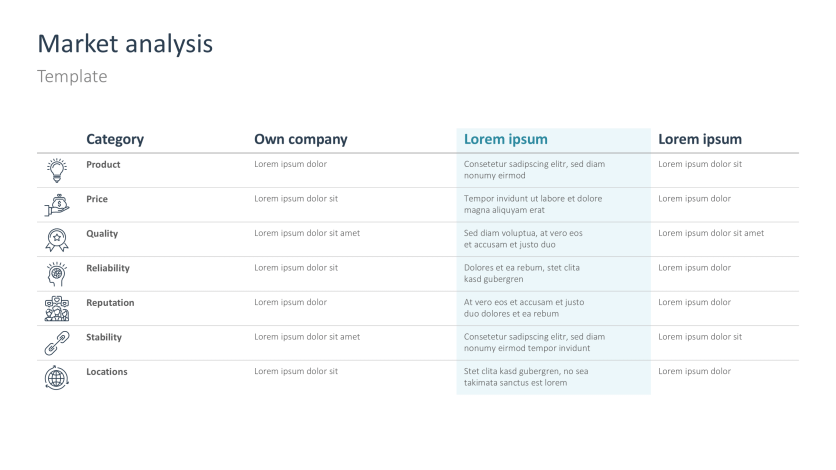Select the Template subtitle text
This screenshot has height=470, width=836.
point(72,76)
